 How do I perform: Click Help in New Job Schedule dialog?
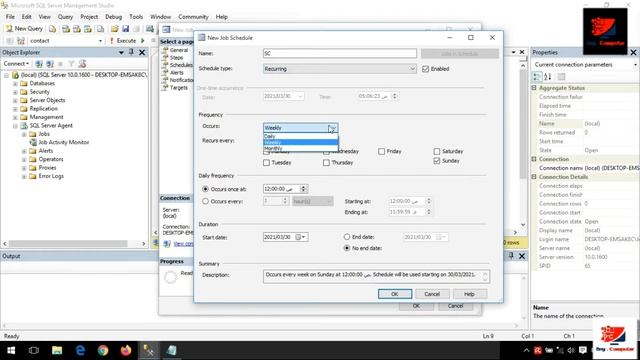click(x=469, y=294)
